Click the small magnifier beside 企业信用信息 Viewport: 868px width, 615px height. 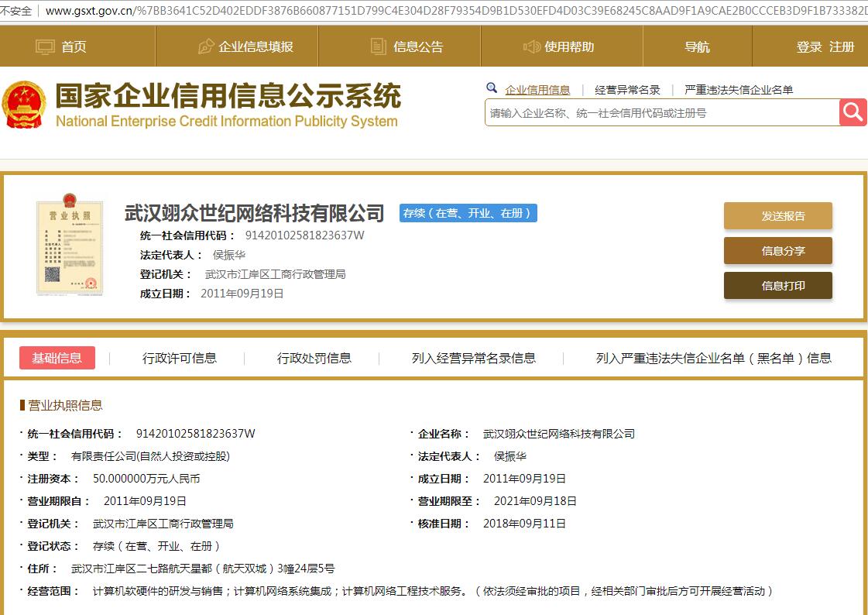pyautogui.click(x=491, y=88)
